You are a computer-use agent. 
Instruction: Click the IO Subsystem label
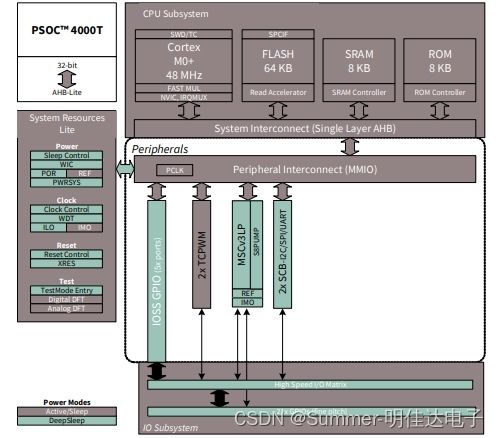(x=170, y=428)
